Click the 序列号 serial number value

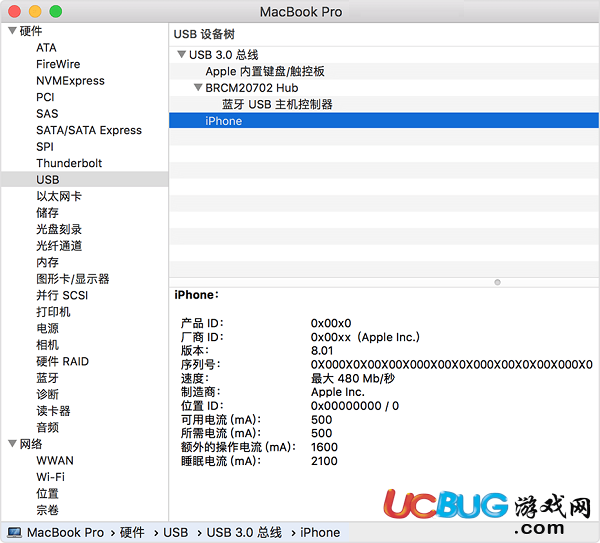pos(452,364)
